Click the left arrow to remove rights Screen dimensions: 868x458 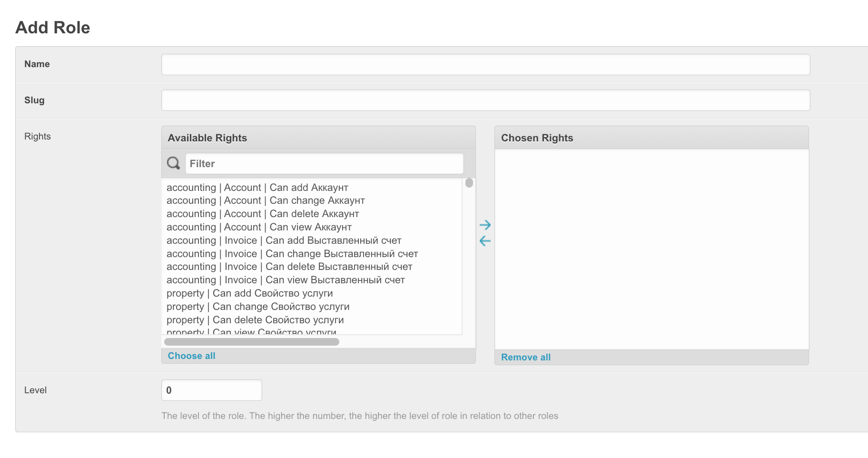pyautogui.click(x=485, y=241)
